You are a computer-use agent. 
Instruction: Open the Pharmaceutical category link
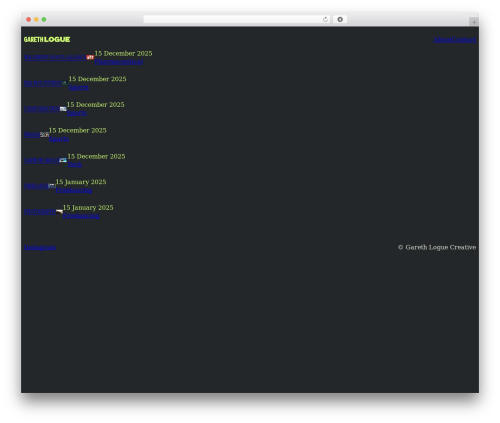[119, 62]
